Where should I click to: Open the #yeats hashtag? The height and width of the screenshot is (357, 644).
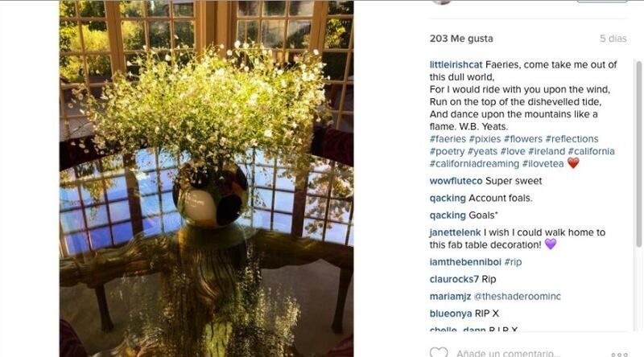click(x=482, y=151)
